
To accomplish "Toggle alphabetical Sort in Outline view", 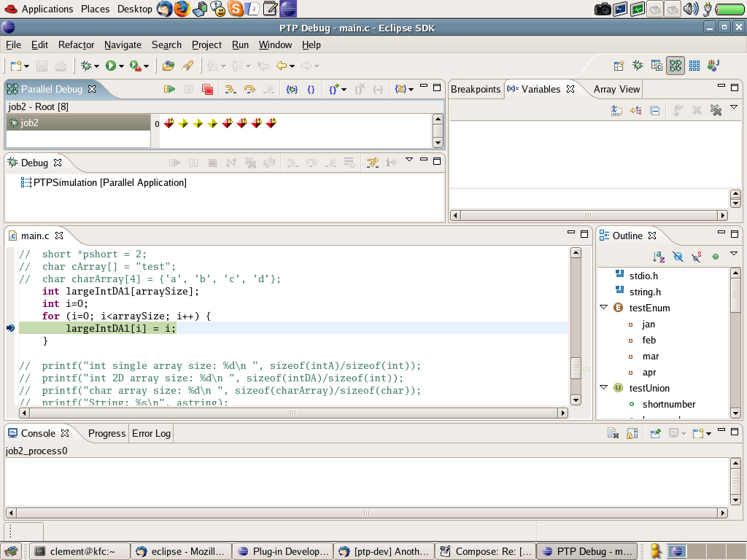I will coord(659,257).
